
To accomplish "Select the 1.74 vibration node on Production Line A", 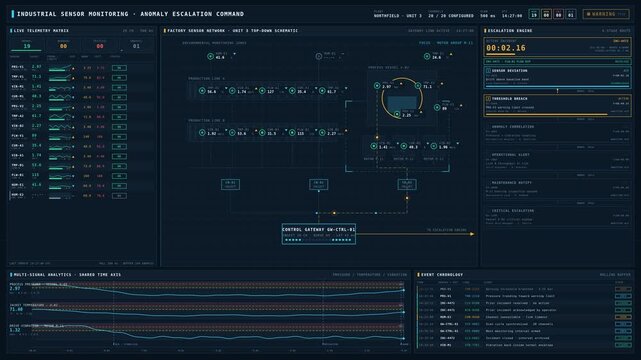I will coord(232,91).
